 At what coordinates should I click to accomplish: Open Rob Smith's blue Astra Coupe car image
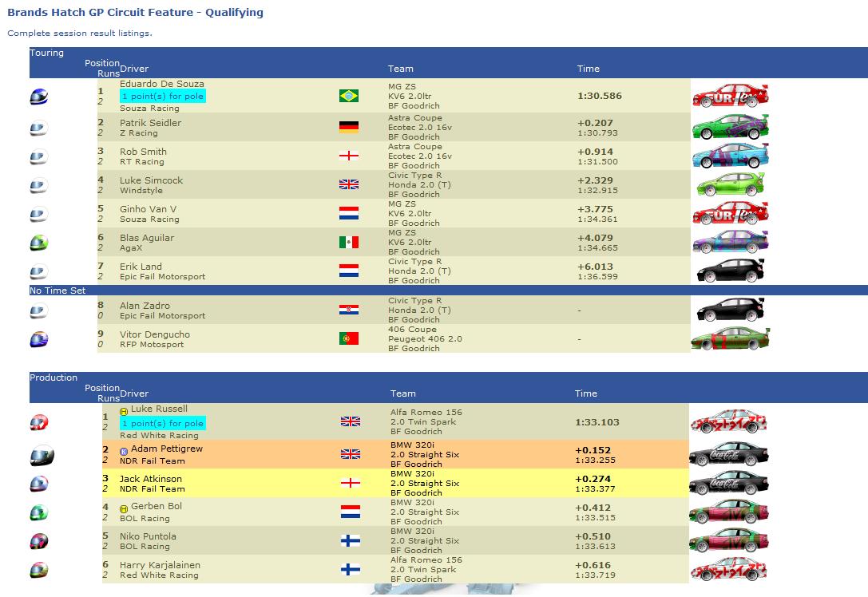click(x=731, y=156)
